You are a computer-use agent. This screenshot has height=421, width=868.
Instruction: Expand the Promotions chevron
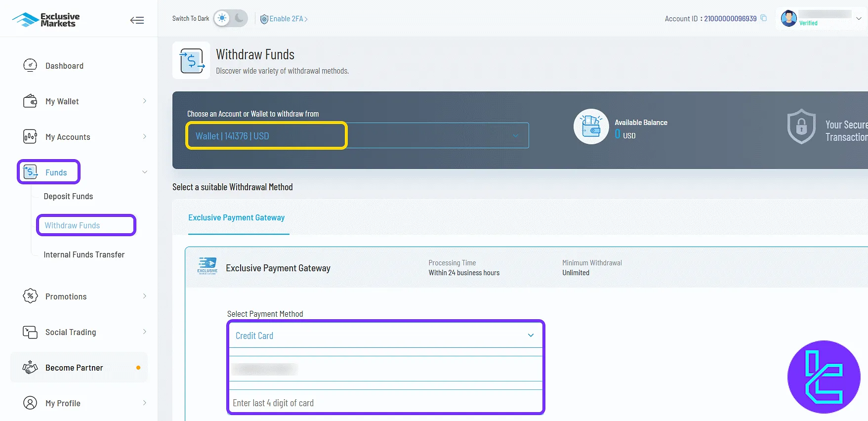tap(144, 296)
